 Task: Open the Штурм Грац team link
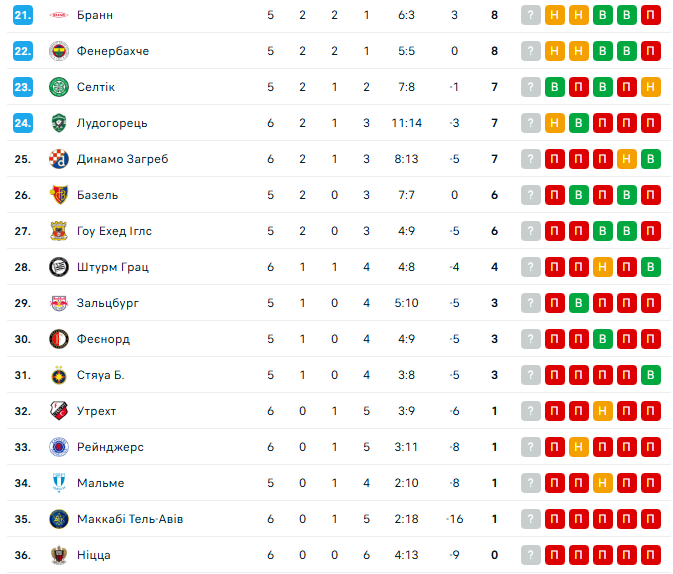113,267
